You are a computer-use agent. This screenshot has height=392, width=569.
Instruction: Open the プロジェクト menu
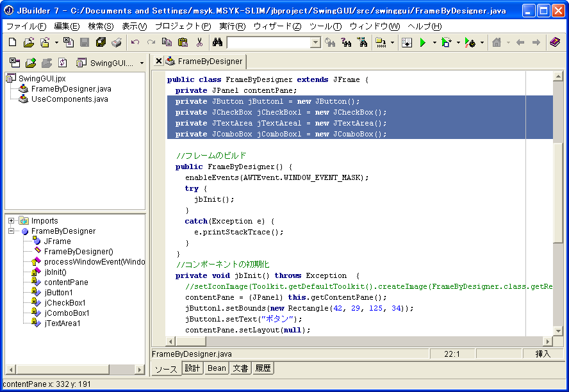(x=183, y=26)
